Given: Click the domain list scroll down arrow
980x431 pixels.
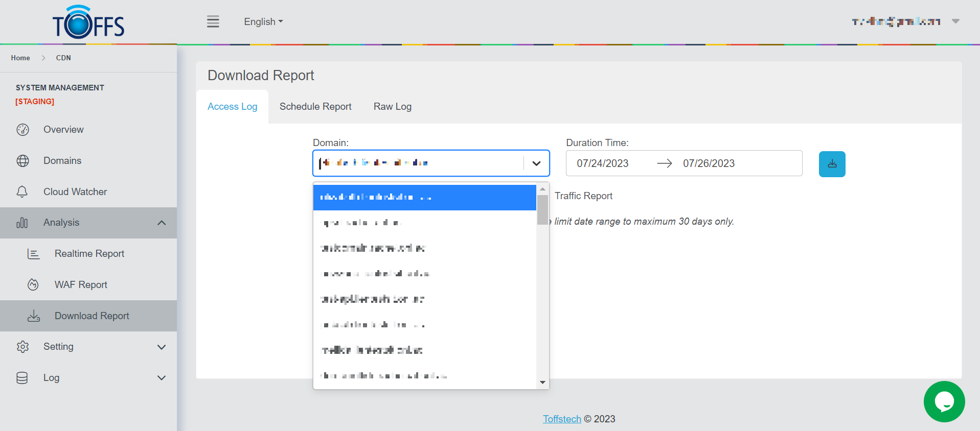Looking at the screenshot, I should (x=542, y=382).
